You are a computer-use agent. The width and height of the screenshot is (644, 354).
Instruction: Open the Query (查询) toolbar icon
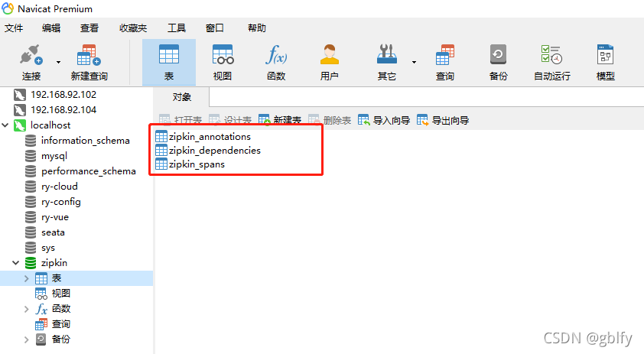[445, 54]
